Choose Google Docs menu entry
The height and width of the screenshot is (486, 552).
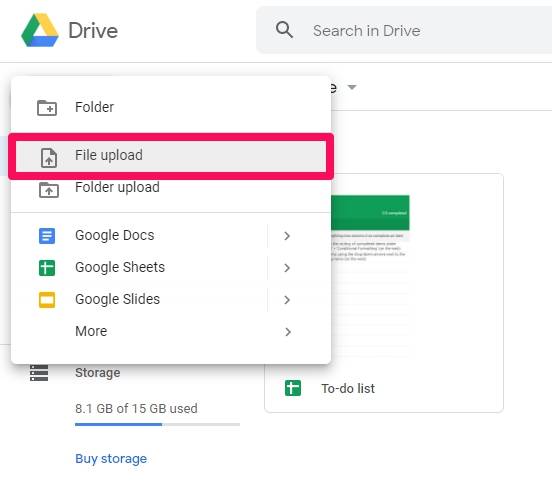171,235
